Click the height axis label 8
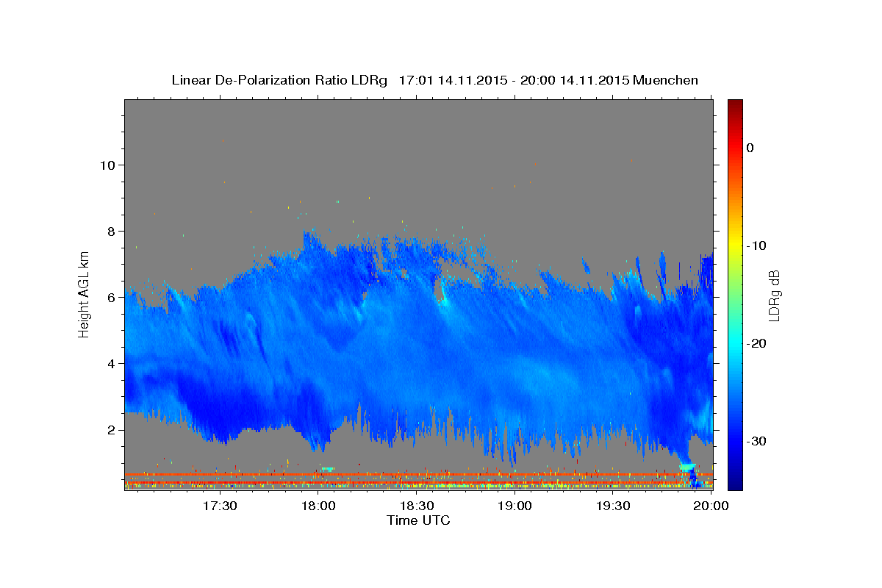The width and height of the screenshot is (882, 588). (x=110, y=231)
